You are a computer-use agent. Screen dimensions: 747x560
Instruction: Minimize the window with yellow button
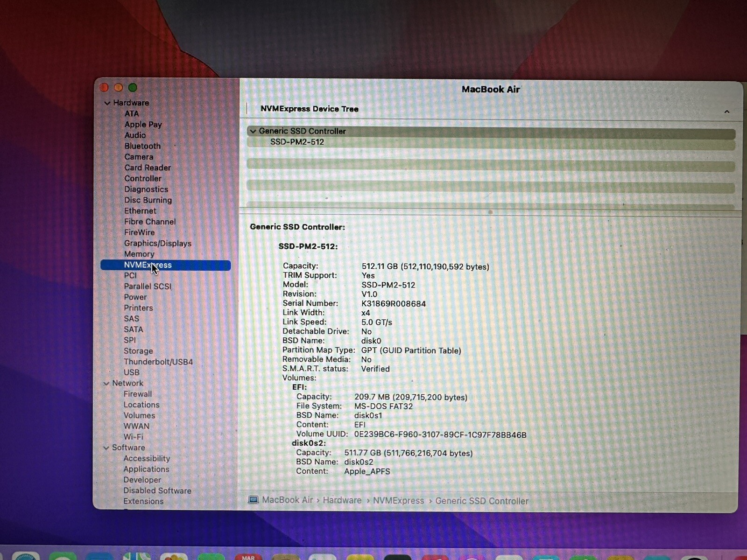[119, 88]
